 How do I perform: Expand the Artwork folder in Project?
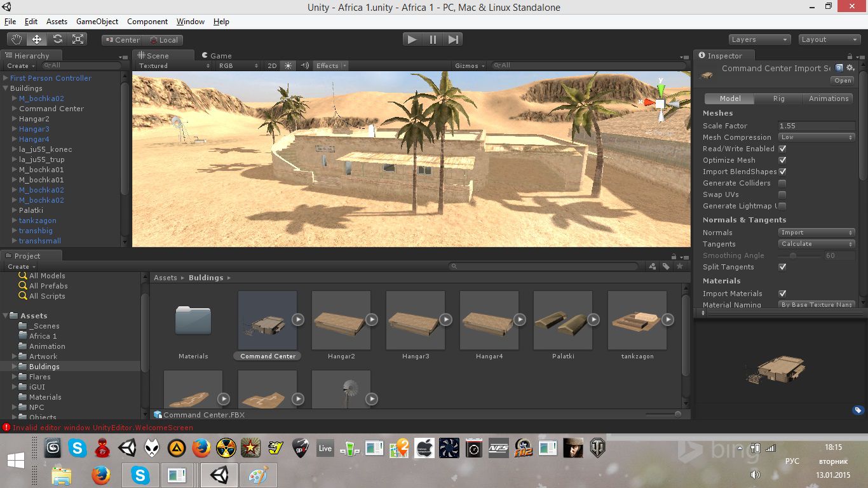click(15, 356)
